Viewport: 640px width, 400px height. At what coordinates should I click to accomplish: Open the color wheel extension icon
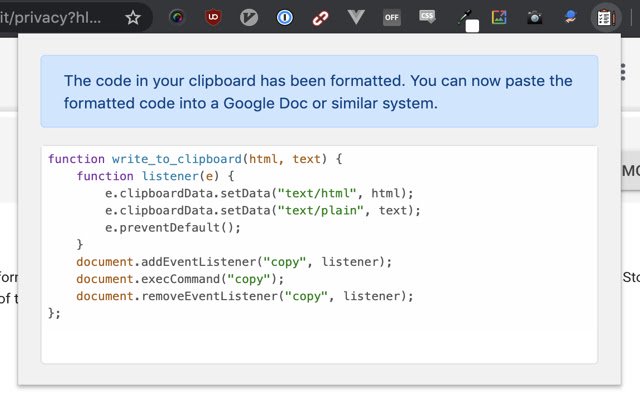tap(177, 17)
